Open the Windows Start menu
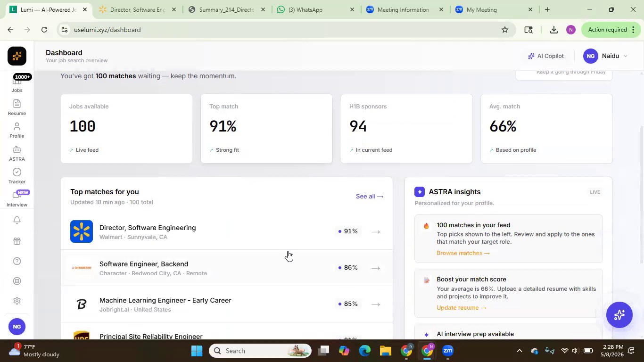Image resolution: width=644 pixels, height=362 pixels. pos(197,351)
